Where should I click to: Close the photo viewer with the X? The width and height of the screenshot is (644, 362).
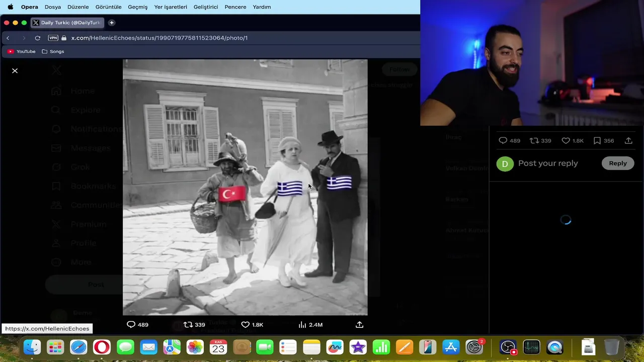[x=15, y=71]
